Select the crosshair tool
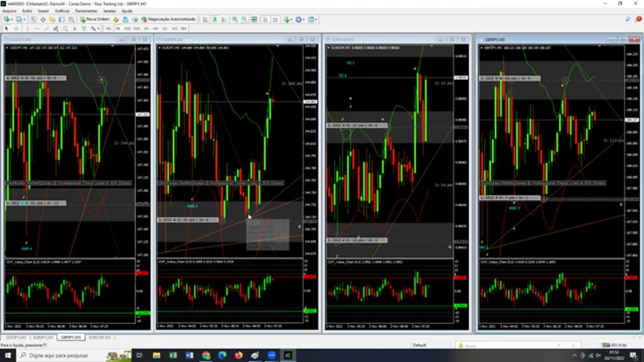This screenshot has width=644, height=362. pyautogui.click(x=16, y=28)
